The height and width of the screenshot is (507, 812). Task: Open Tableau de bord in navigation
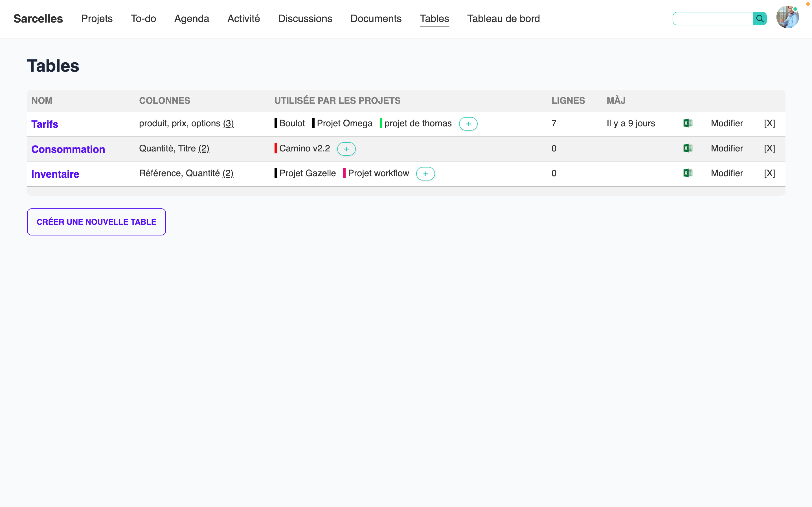503,18
